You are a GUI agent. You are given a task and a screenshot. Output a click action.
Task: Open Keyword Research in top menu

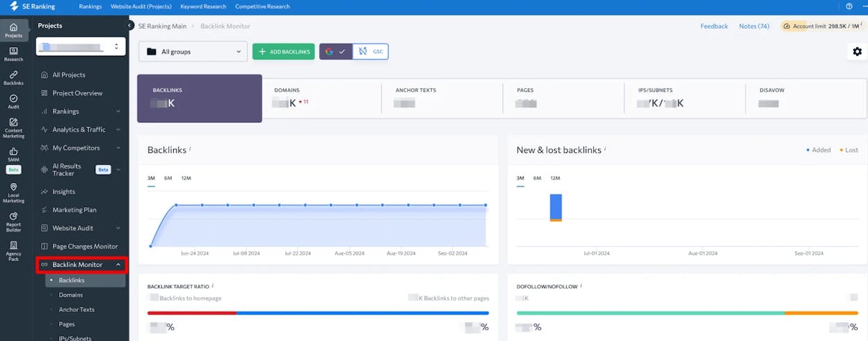(x=203, y=6)
